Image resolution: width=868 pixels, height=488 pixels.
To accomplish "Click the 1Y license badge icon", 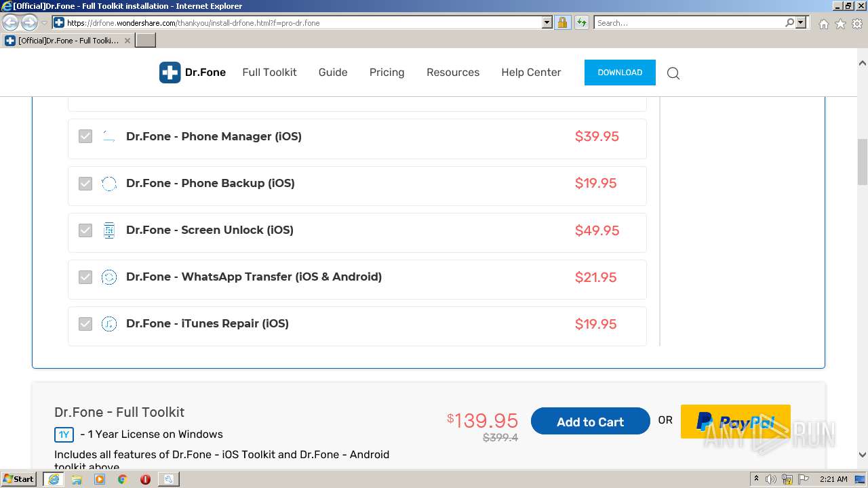I will pyautogui.click(x=64, y=434).
